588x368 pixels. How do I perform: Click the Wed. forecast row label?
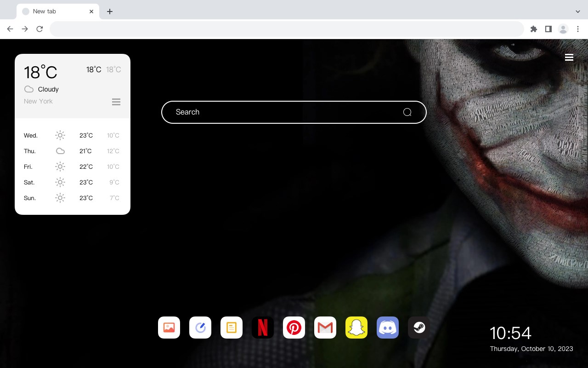[x=31, y=135]
